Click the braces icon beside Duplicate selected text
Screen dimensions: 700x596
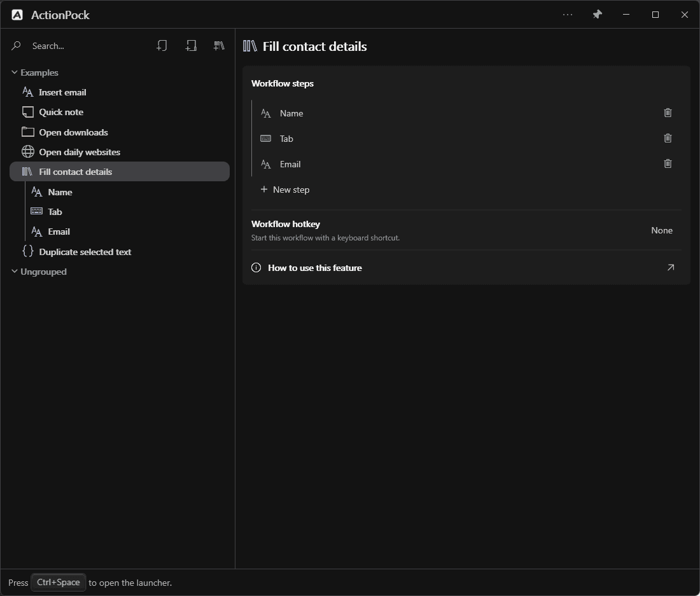27,251
